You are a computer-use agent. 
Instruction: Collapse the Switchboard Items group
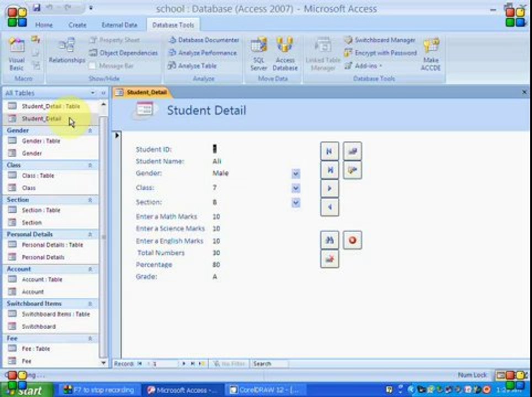91,304
